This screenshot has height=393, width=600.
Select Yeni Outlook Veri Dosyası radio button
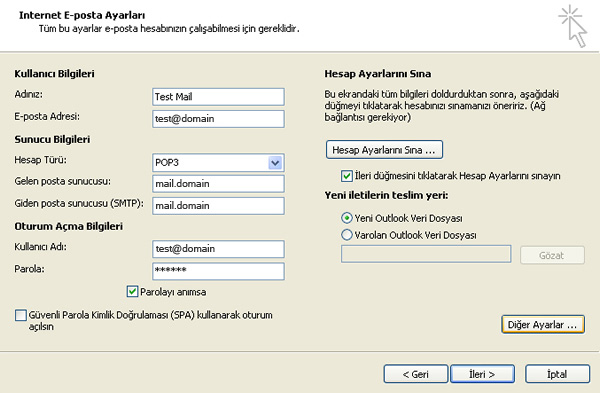click(346, 218)
